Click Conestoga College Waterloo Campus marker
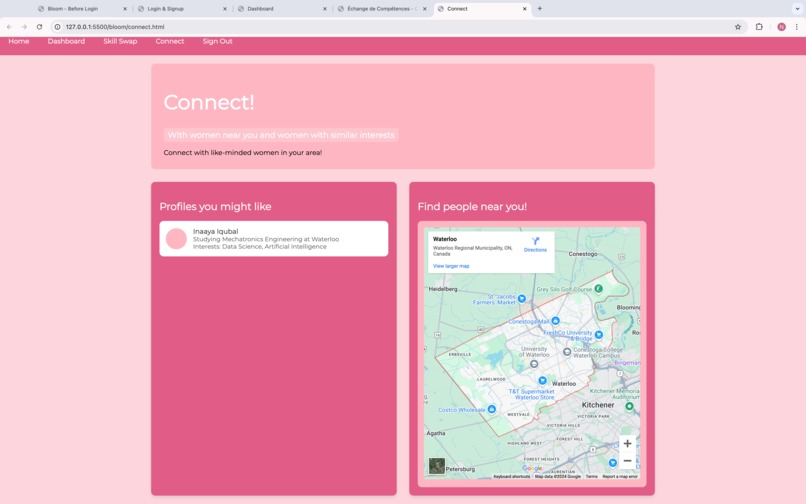Image resolution: width=806 pixels, height=504 pixels. point(566,352)
